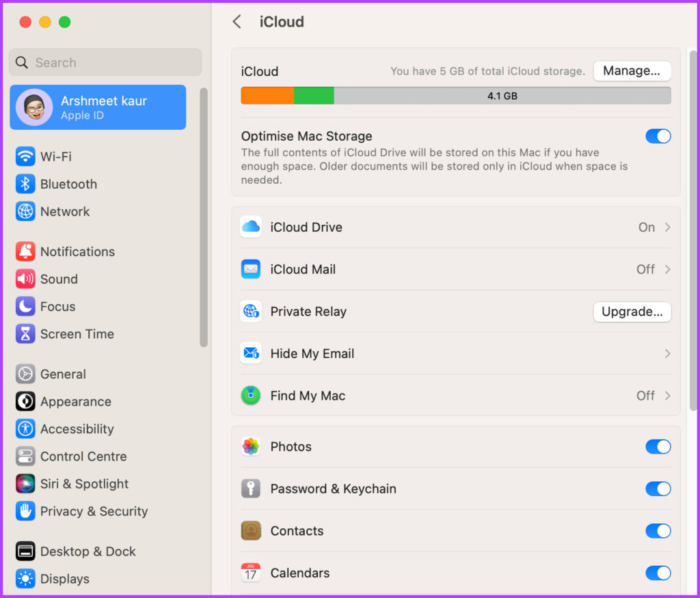Go to Notifications settings
The image size is (700, 598).
coord(98,252)
